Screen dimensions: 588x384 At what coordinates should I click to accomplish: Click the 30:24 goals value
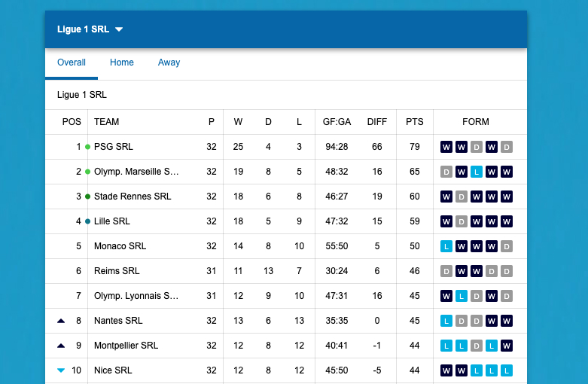point(337,271)
